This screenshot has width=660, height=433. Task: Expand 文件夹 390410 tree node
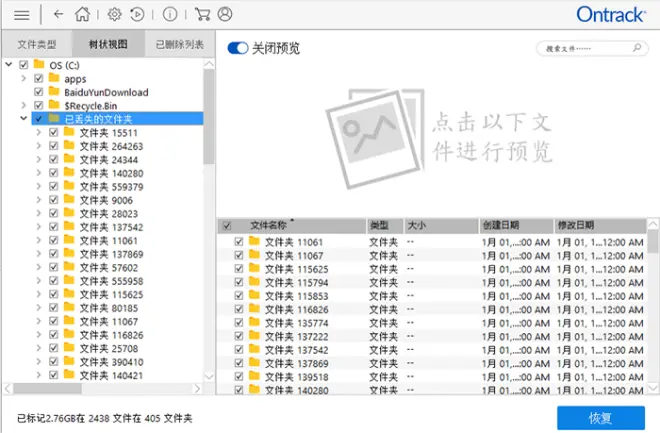coord(39,361)
